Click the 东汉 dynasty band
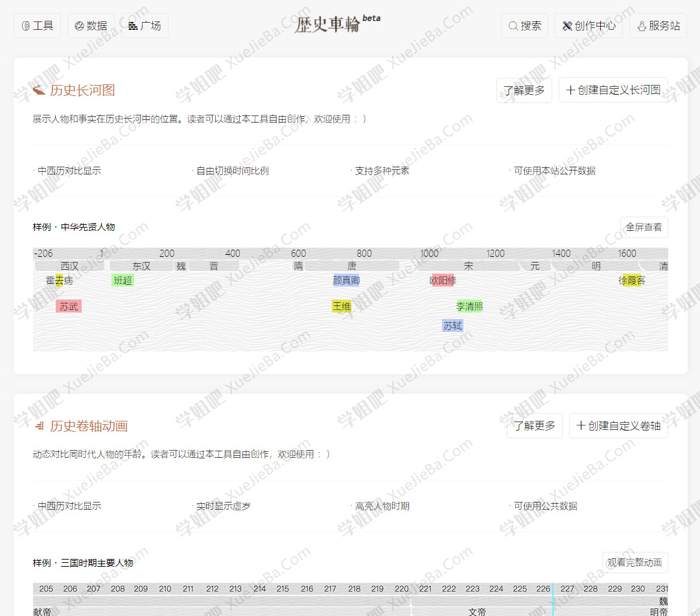This screenshot has height=616, width=700. point(141,267)
